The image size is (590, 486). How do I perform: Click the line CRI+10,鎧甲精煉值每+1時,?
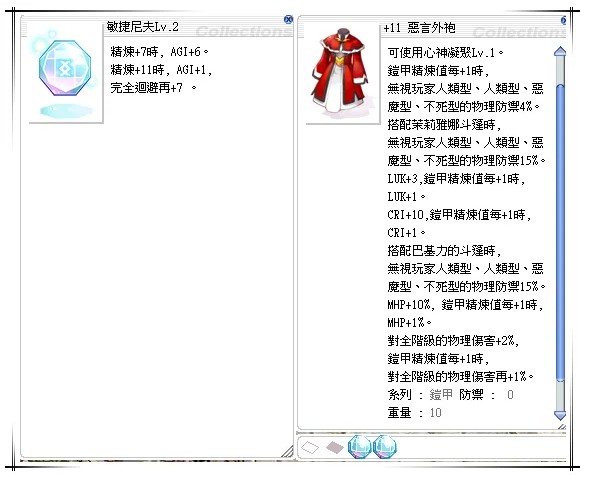pyautogui.click(x=459, y=215)
